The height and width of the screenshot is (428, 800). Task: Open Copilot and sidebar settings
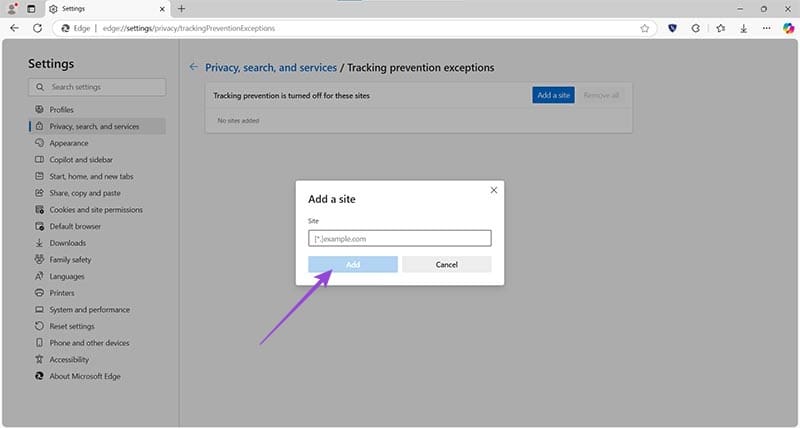click(x=81, y=160)
